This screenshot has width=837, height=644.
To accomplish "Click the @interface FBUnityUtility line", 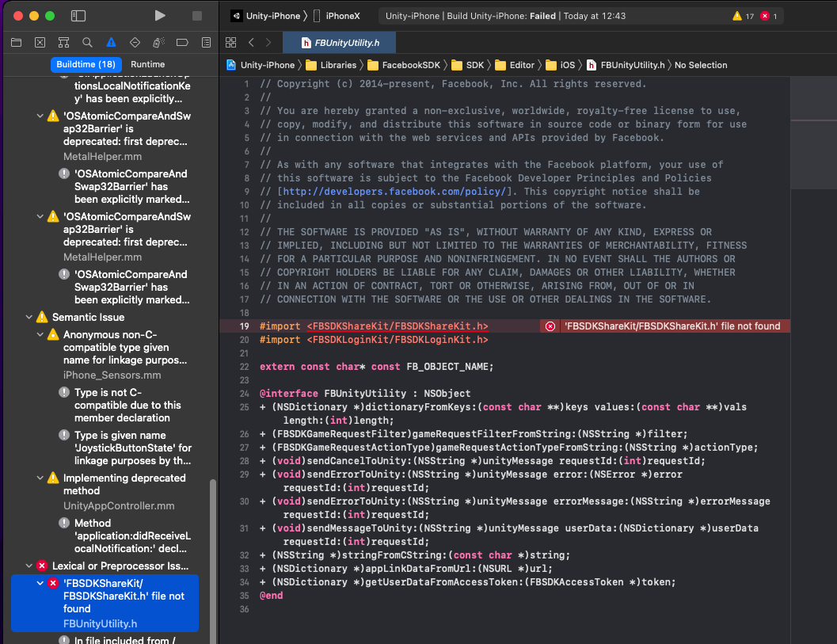I will [x=365, y=394].
